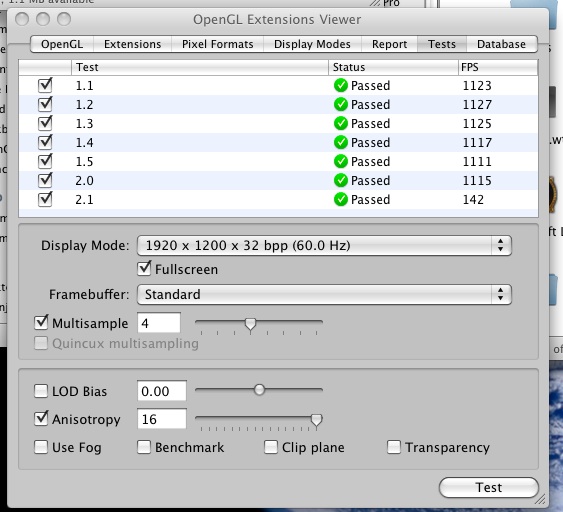
Task: Select the Tests tab
Action: (442, 44)
